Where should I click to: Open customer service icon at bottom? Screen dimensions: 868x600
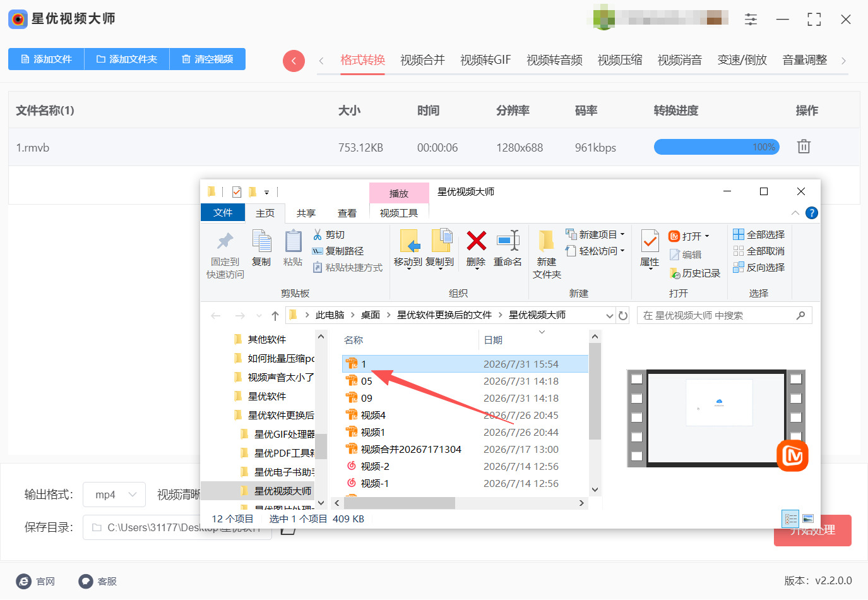pyautogui.click(x=86, y=582)
